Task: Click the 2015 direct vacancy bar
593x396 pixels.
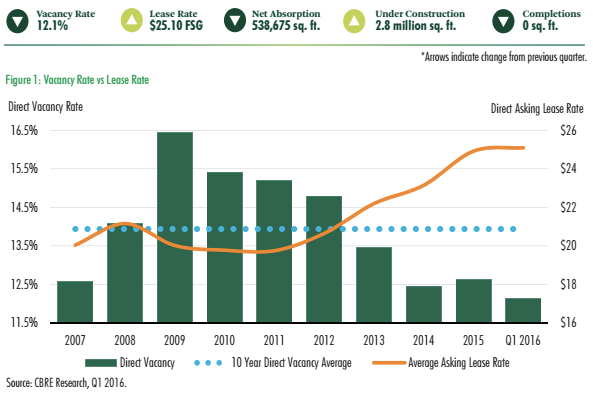Action: tap(474, 301)
